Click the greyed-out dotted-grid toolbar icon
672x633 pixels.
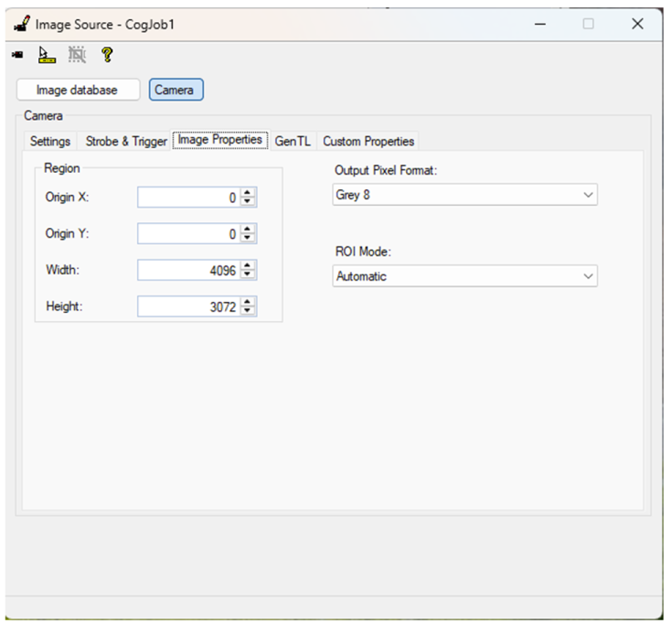[x=77, y=56]
